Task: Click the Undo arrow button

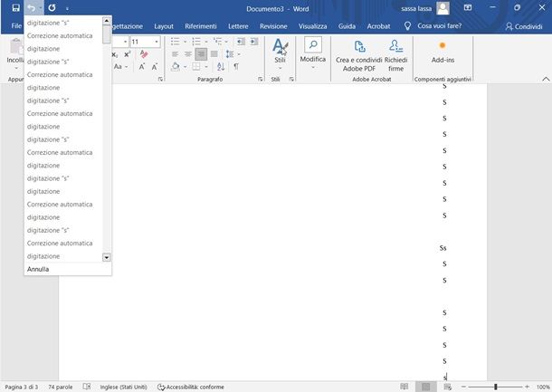Action: tap(31, 8)
